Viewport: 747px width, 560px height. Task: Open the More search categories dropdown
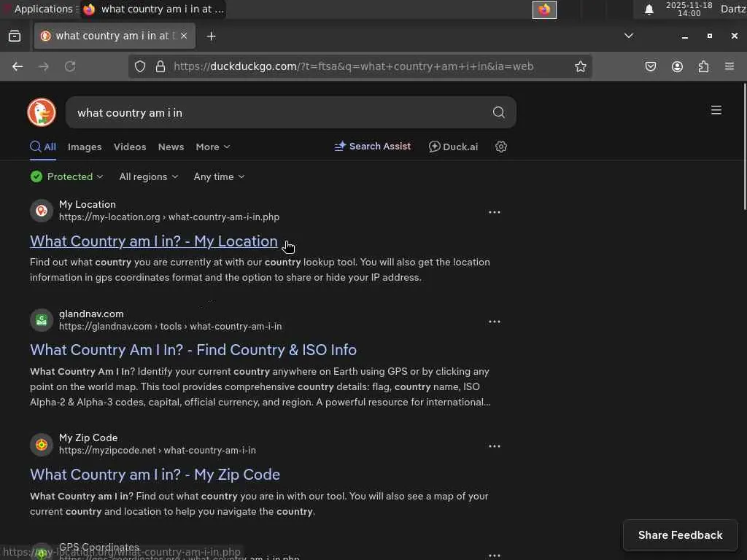pyautogui.click(x=212, y=147)
